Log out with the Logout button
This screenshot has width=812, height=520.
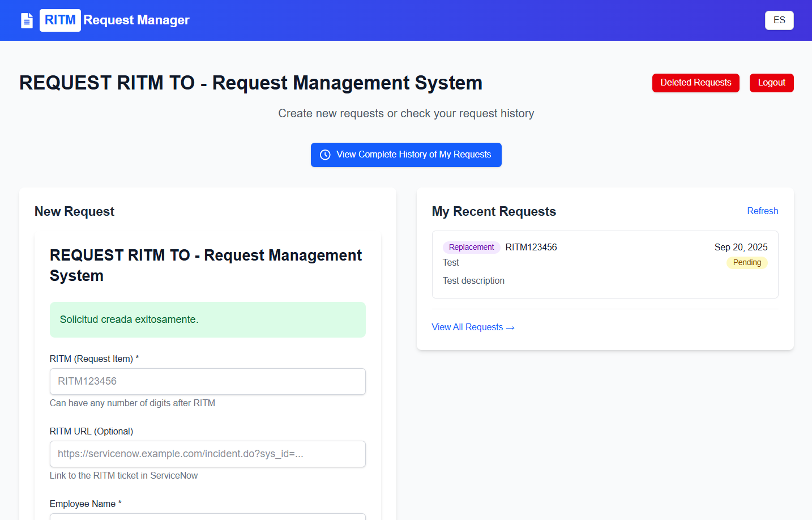pyautogui.click(x=772, y=83)
